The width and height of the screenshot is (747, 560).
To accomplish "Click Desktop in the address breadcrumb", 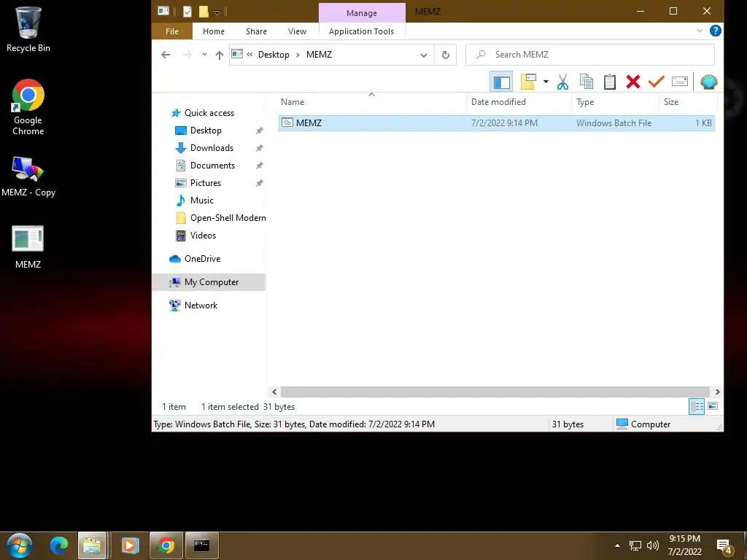I will tap(274, 54).
